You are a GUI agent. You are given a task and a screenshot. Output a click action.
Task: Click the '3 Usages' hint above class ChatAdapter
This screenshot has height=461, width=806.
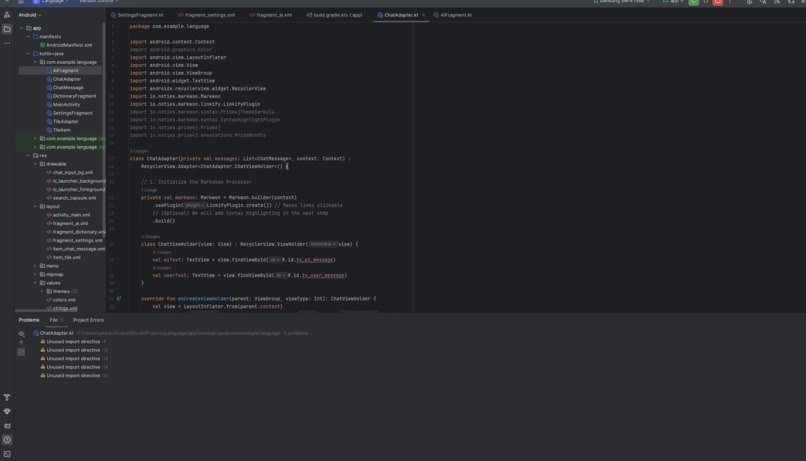point(139,151)
